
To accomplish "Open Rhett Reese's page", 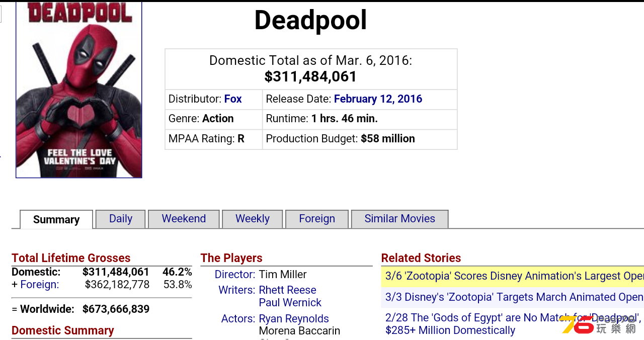I will point(287,290).
